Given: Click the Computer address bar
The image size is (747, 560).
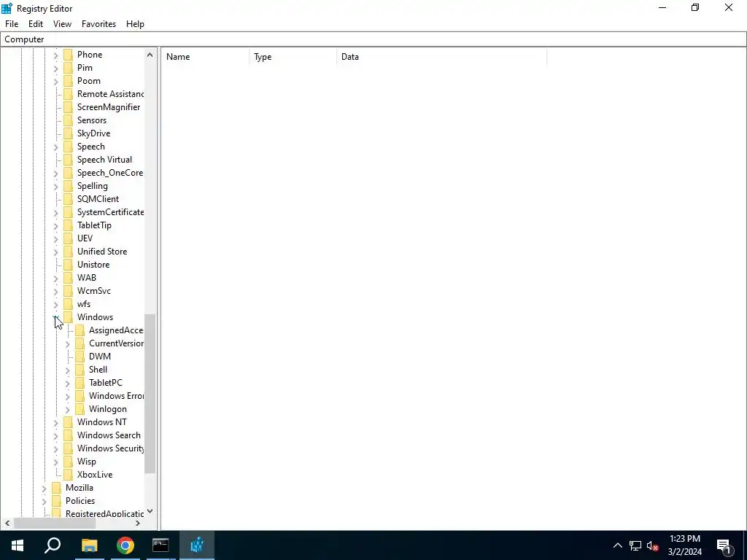Looking at the screenshot, I should (373, 39).
